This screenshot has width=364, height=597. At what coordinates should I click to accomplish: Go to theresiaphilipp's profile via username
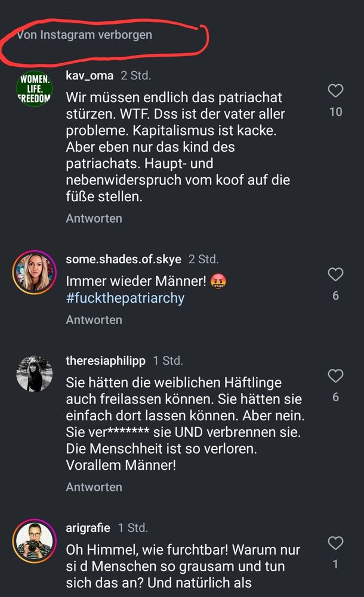click(106, 361)
